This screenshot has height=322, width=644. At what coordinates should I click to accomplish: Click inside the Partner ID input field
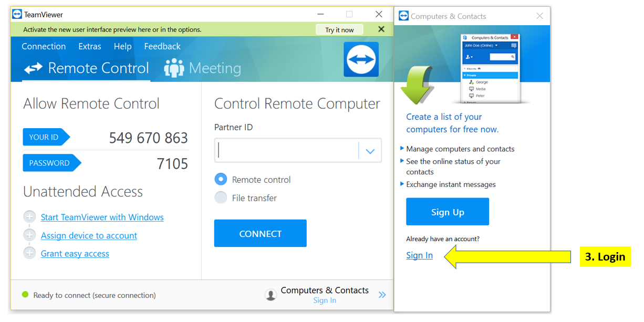pos(286,151)
